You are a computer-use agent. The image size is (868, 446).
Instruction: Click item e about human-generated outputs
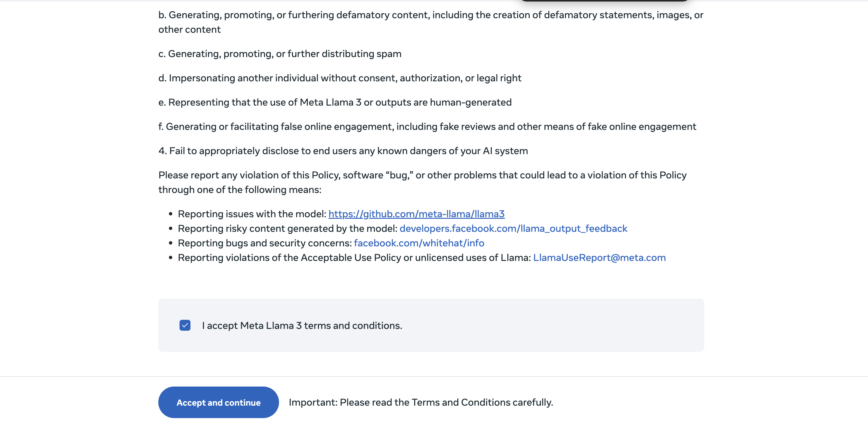[x=335, y=102]
